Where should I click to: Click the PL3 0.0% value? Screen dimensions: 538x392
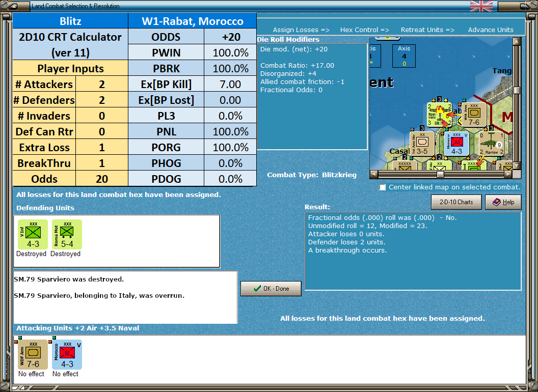[230, 116]
